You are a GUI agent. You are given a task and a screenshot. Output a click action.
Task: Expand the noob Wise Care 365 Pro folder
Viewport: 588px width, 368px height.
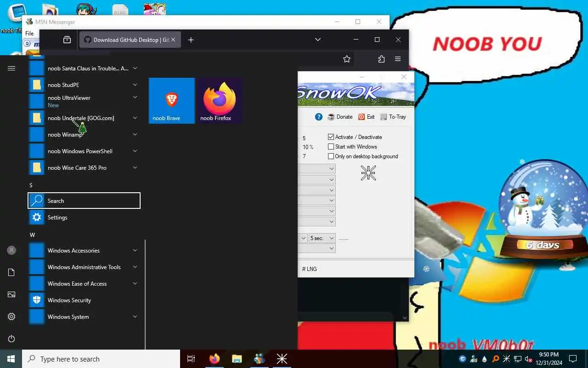click(135, 167)
